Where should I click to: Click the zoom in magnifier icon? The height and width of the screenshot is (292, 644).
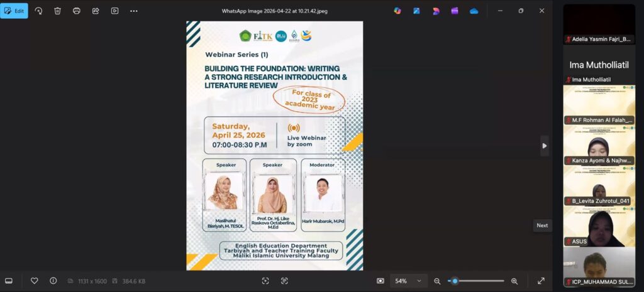click(514, 281)
